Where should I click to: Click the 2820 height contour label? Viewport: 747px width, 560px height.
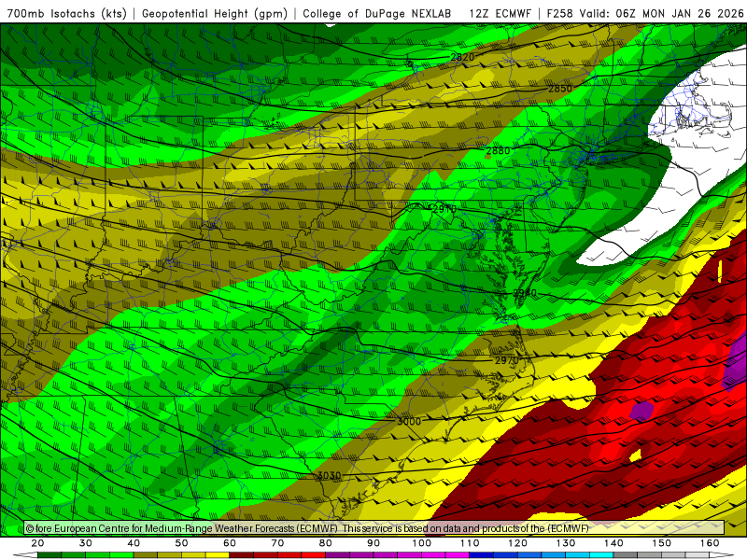(x=462, y=57)
